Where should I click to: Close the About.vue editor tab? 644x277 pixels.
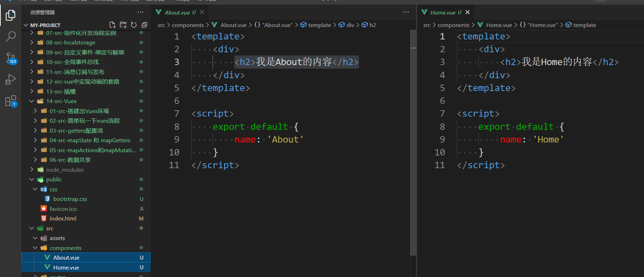(x=202, y=12)
